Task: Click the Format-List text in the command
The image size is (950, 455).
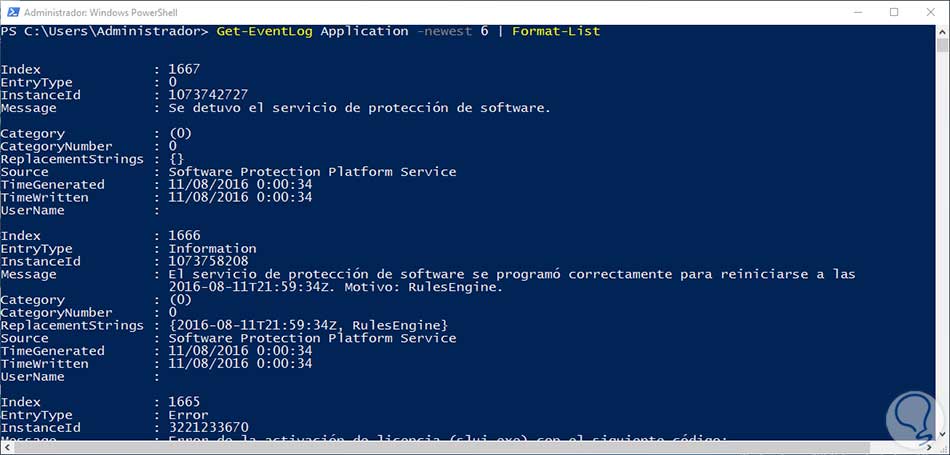Action: point(556,31)
